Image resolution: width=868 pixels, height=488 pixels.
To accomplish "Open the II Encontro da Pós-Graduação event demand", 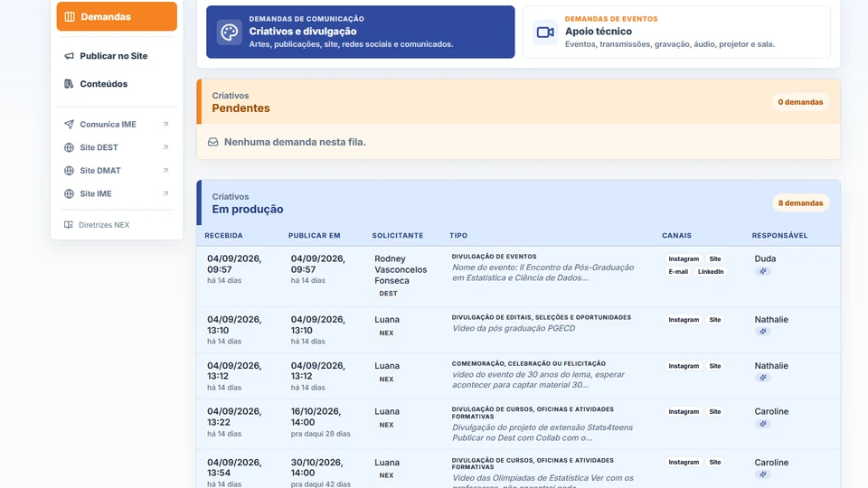I will (x=543, y=273).
